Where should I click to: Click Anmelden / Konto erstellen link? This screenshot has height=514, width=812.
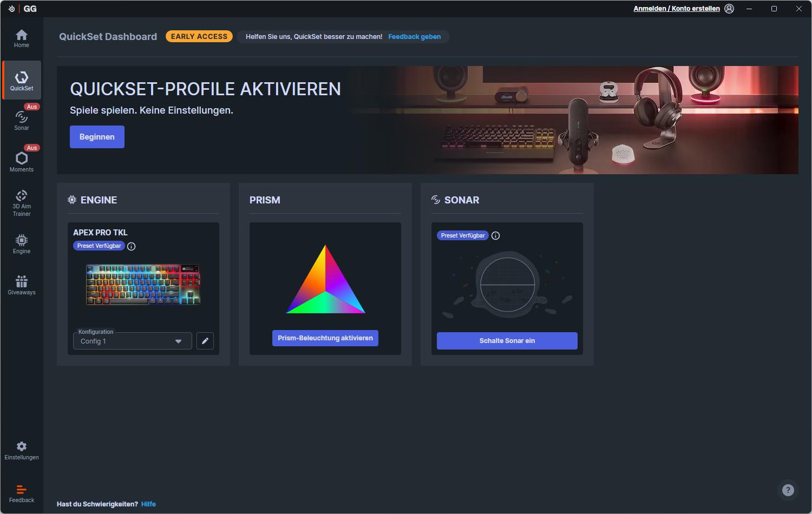point(676,9)
